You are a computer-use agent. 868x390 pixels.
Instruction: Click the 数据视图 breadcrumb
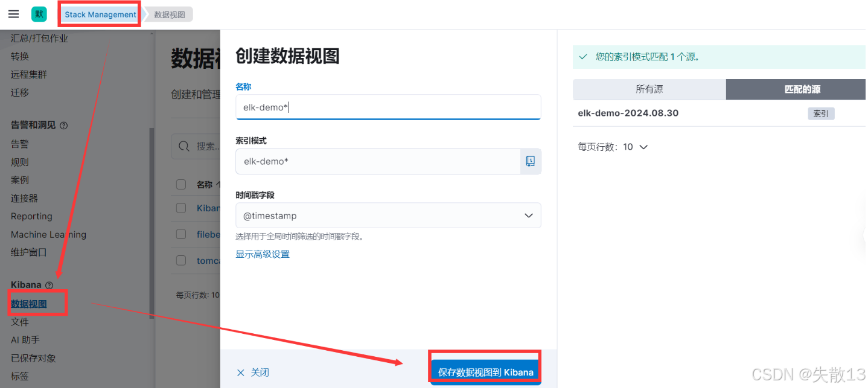pos(170,14)
